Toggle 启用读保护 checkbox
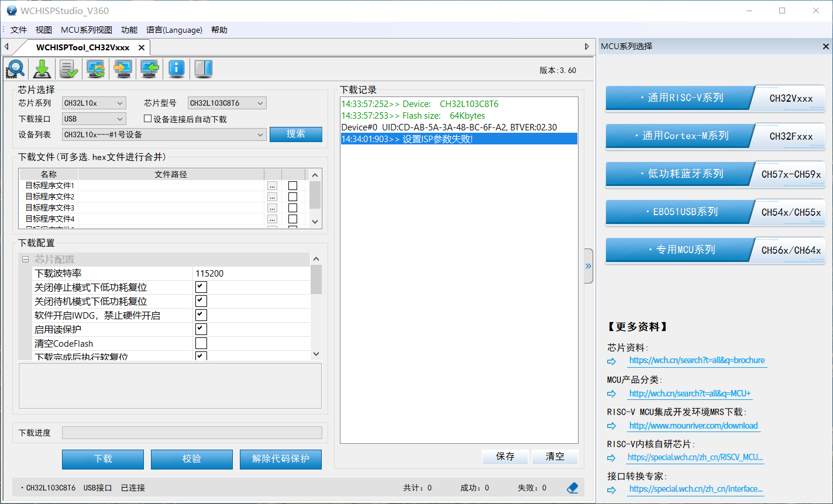Image resolution: width=833 pixels, height=504 pixels. point(201,329)
